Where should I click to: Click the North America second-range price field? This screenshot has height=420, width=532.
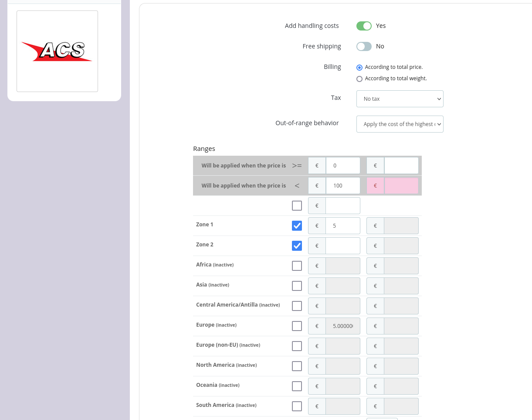(401, 366)
